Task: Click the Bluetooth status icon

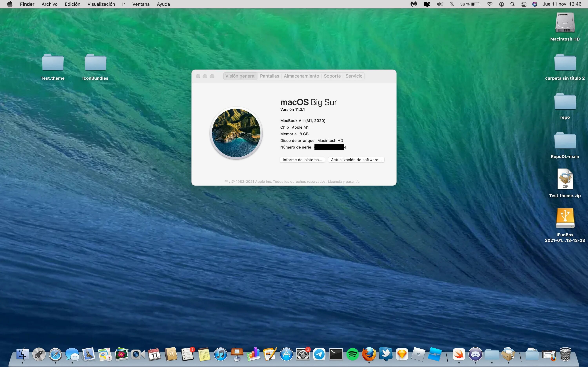Action: pyautogui.click(x=452, y=4)
